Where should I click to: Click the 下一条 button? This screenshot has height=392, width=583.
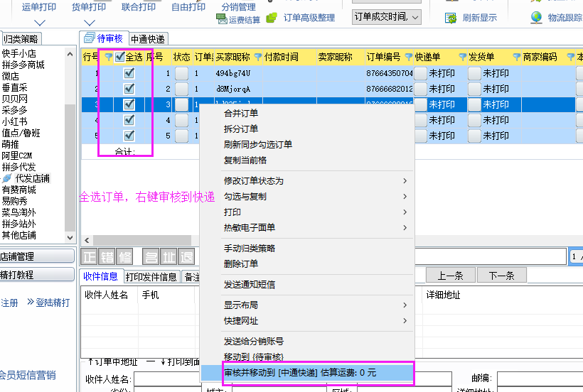tap(501, 276)
